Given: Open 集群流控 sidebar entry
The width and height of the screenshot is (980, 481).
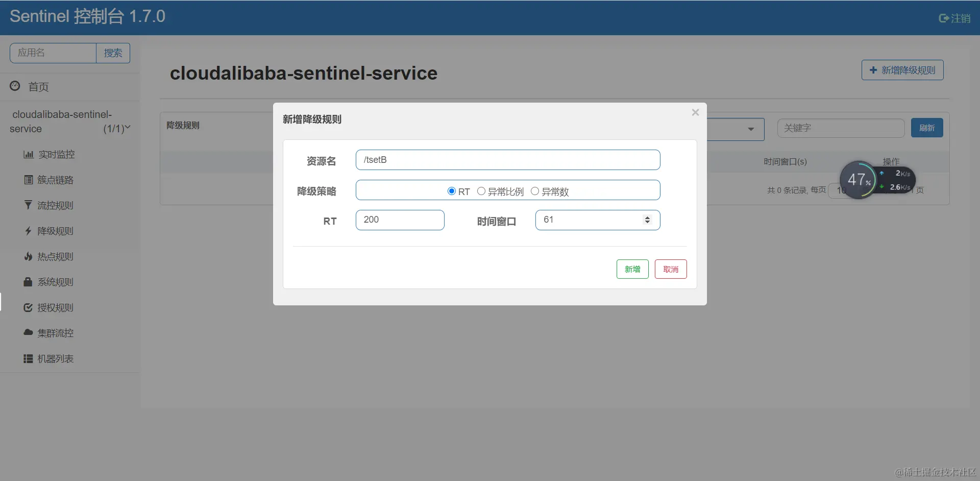Looking at the screenshot, I should tap(55, 333).
